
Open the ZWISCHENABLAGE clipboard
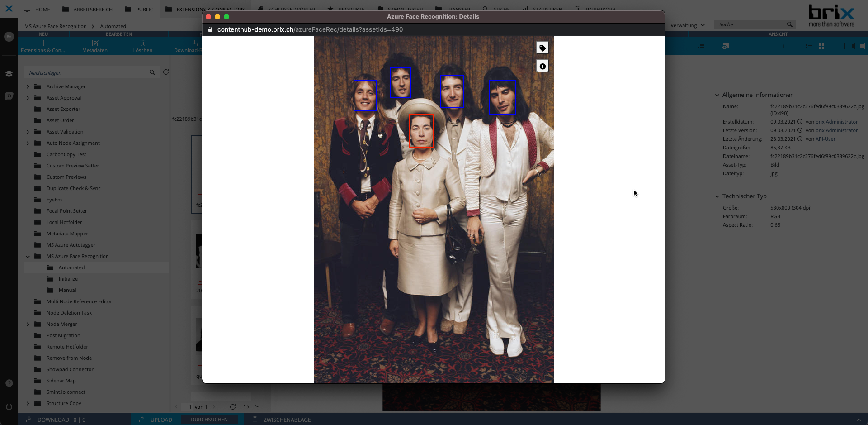(x=282, y=420)
